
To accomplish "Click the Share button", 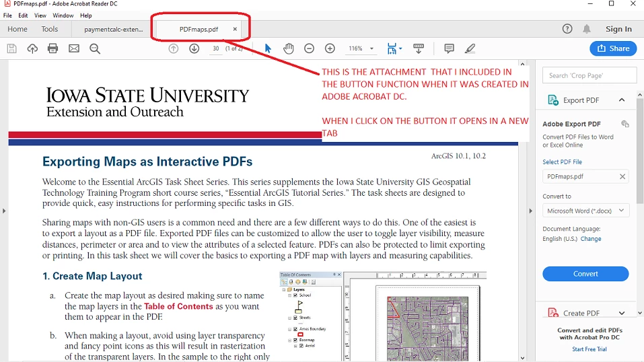I will (613, 48).
